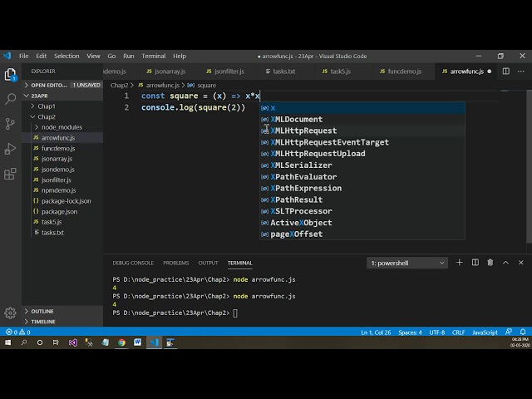Image resolution: width=532 pixels, height=399 pixels.
Task: Open the Search view in activity bar
Action: click(x=11, y=99)
